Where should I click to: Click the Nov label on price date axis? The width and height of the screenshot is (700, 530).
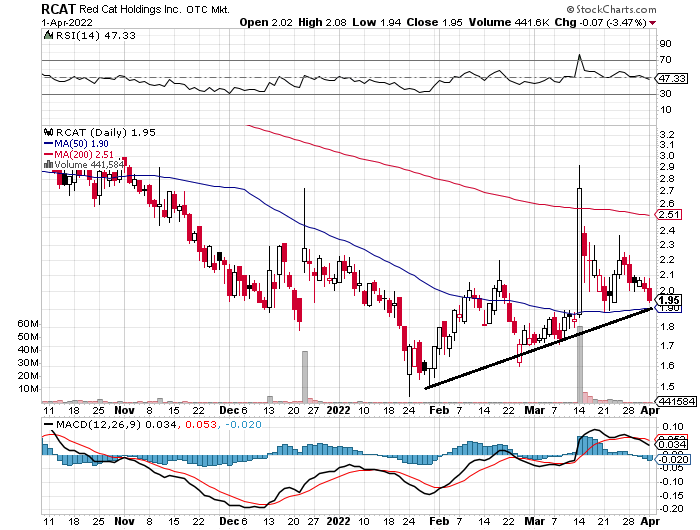[124, 410]
